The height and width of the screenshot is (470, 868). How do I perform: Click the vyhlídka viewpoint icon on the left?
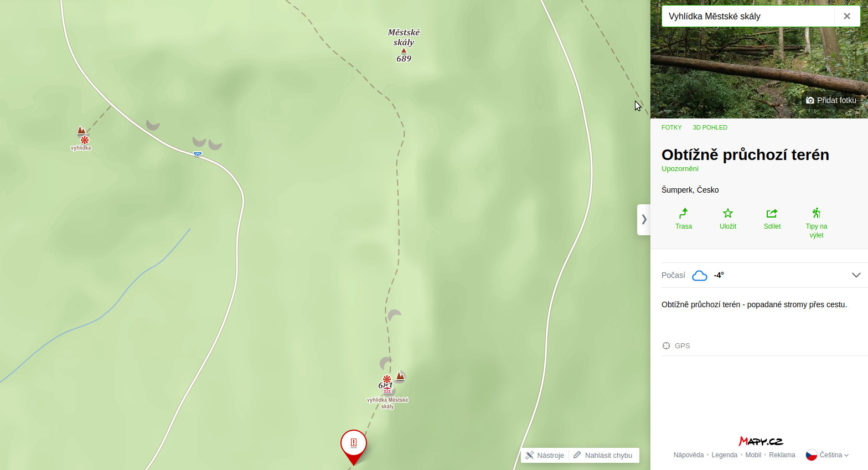pos(85,140)
